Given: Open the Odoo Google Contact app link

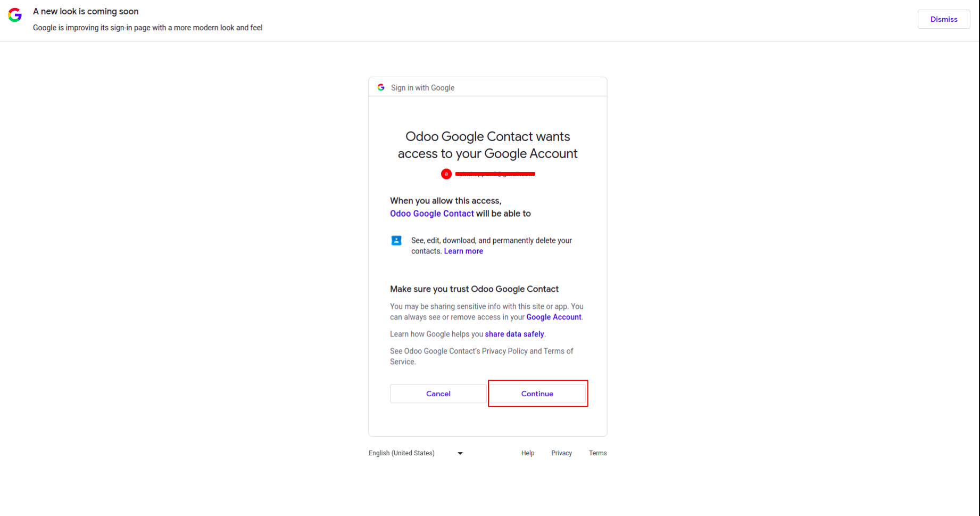Looking at the screenshot, I should [x=431, y=214].
